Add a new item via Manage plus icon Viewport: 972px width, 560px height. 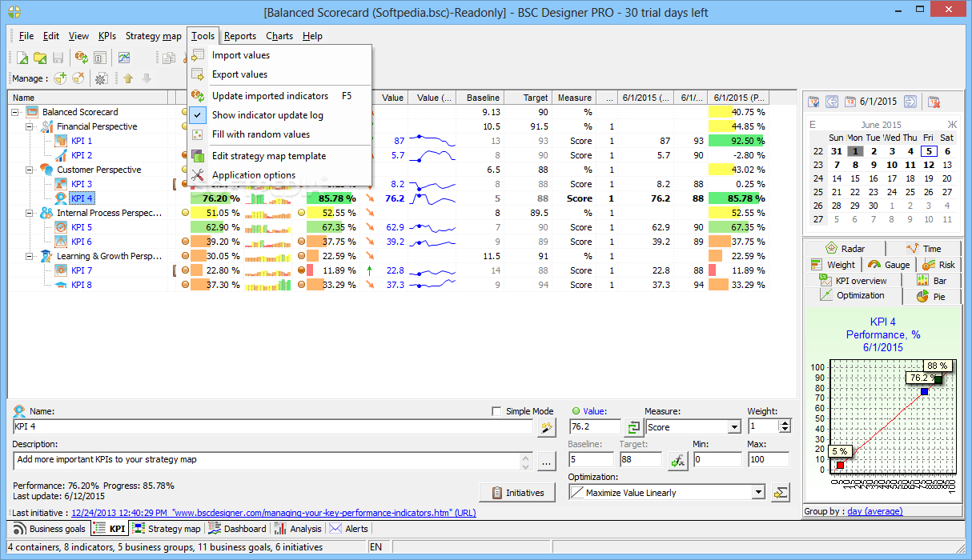coord(61,78)
